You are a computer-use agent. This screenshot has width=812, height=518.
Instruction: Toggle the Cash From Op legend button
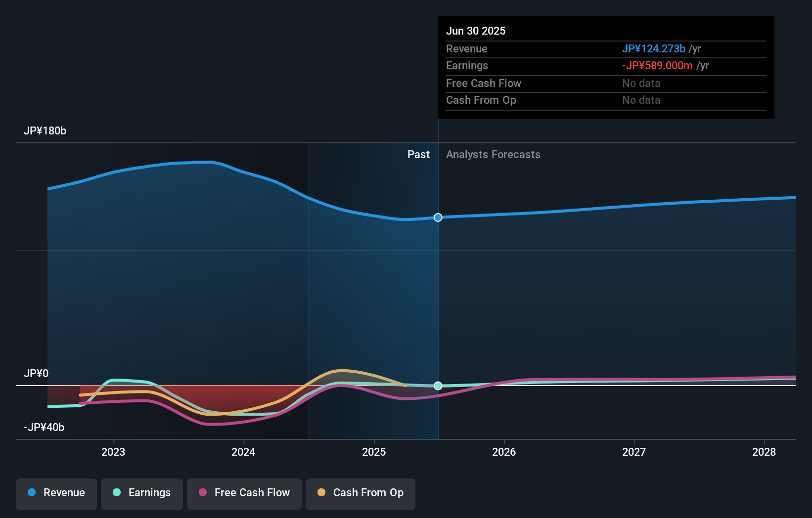tap(361, 494)
